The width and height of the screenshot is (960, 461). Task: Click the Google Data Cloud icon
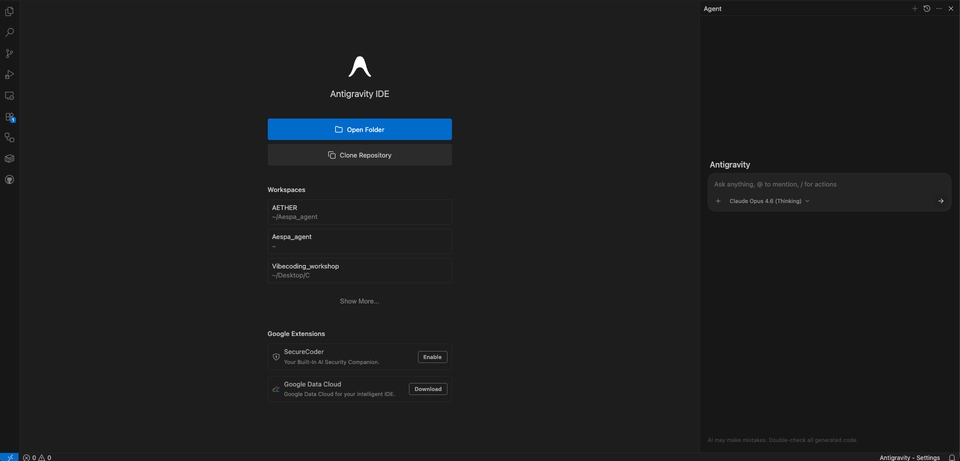[x=276, y=389]
